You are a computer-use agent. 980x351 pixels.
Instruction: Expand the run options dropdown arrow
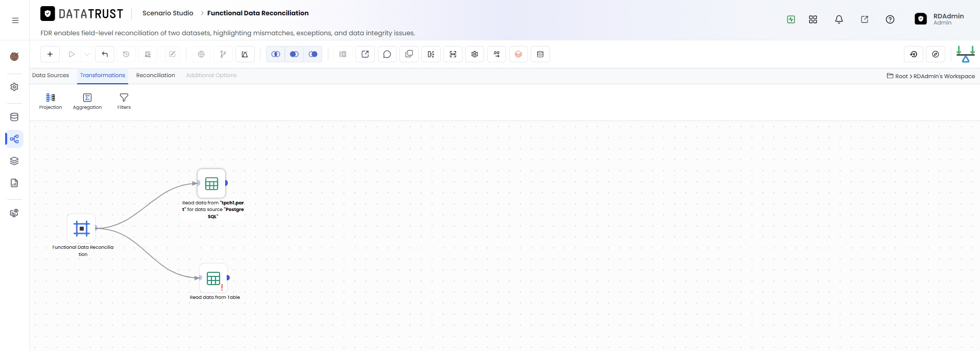tap(87, 54)
